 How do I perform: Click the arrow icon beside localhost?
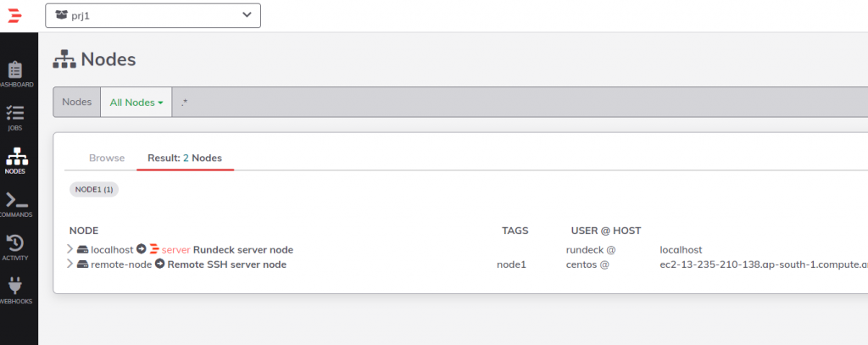pyautogui.click(x=142, y=249)
